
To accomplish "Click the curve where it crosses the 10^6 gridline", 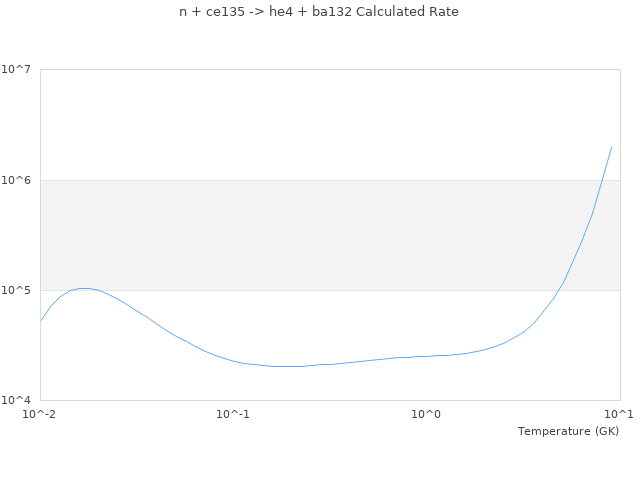I will [602, 180].
